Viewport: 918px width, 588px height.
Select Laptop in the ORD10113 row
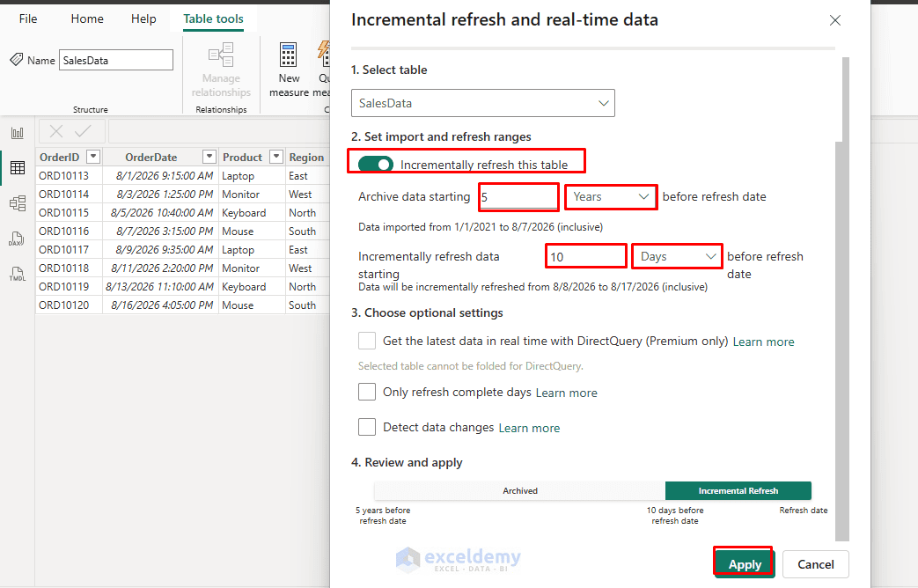(x=252, y=176)
